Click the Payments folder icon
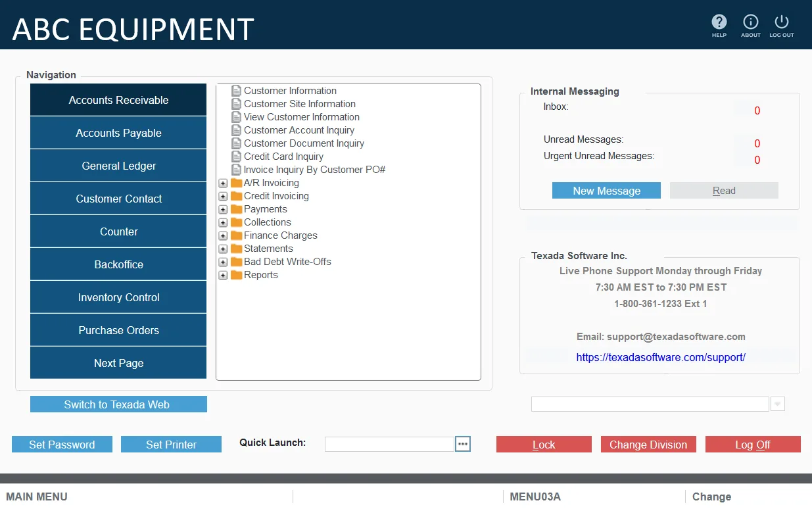Viewport: 812px width, 509px height. (237, 209)
